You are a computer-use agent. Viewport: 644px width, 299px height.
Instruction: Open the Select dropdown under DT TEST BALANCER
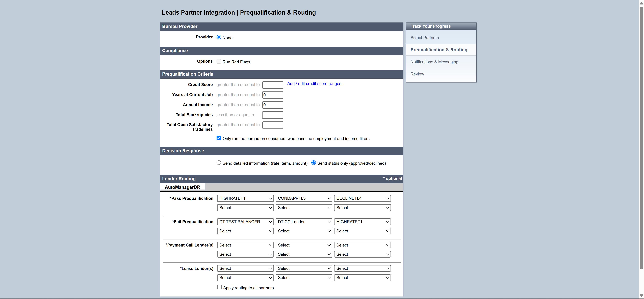[245, 231]
